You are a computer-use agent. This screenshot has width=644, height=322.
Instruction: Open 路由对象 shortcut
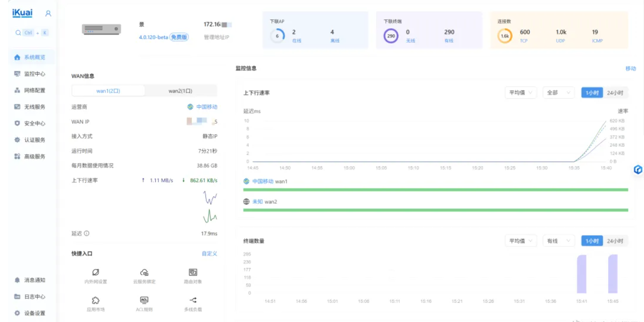click(193, 276)
